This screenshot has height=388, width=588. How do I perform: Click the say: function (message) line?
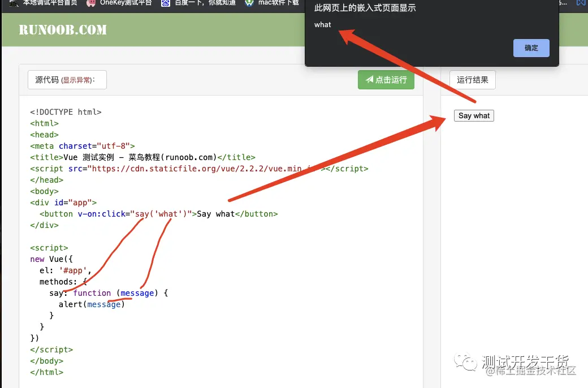pyautogui.click(x=109, y=293)
